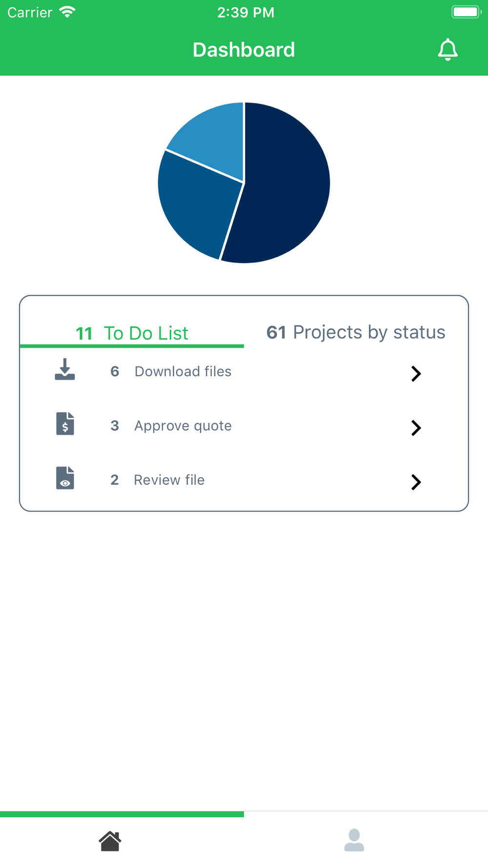This screenshot has height=868, width=488.
Task: Switch to the To Do List tab
Action: pos(132,333)
